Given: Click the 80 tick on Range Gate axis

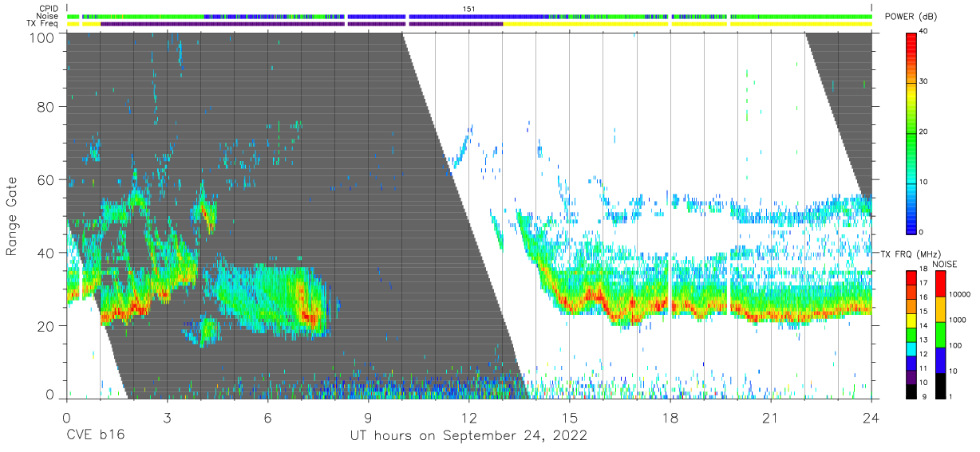Looking at the screenshot, I should (46, 107).
